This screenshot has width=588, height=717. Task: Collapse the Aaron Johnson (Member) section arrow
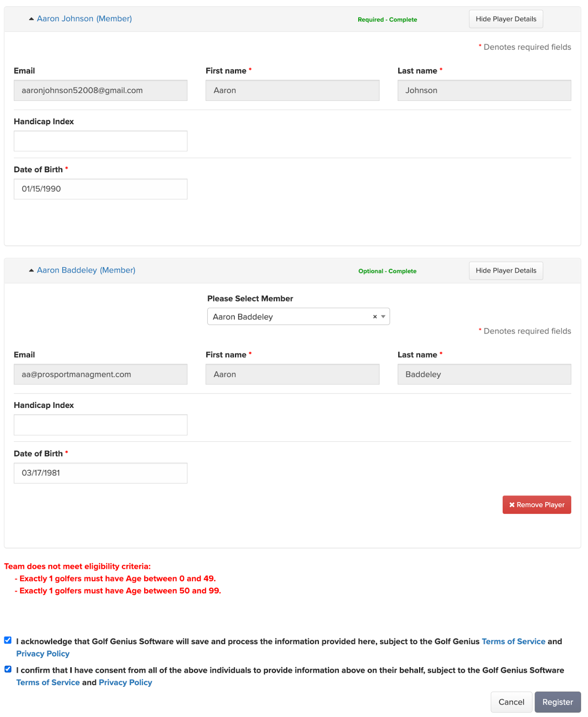tap(31, 19)
